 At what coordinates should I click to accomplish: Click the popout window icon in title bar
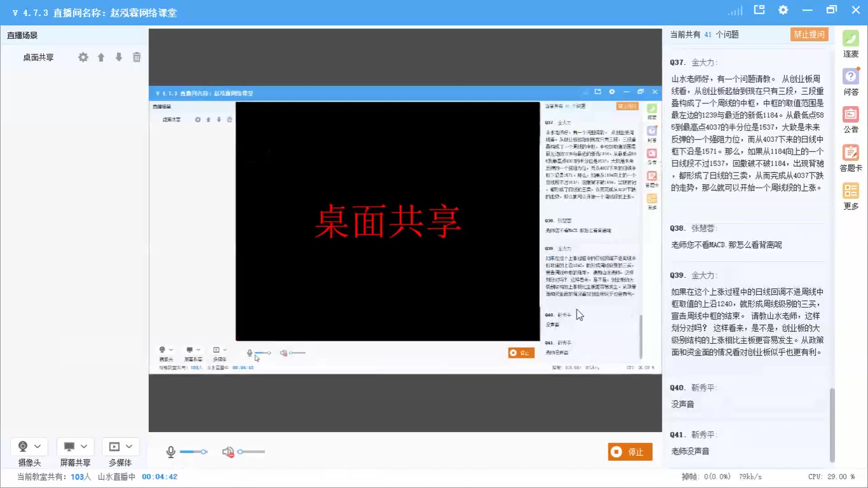[759, 9]
